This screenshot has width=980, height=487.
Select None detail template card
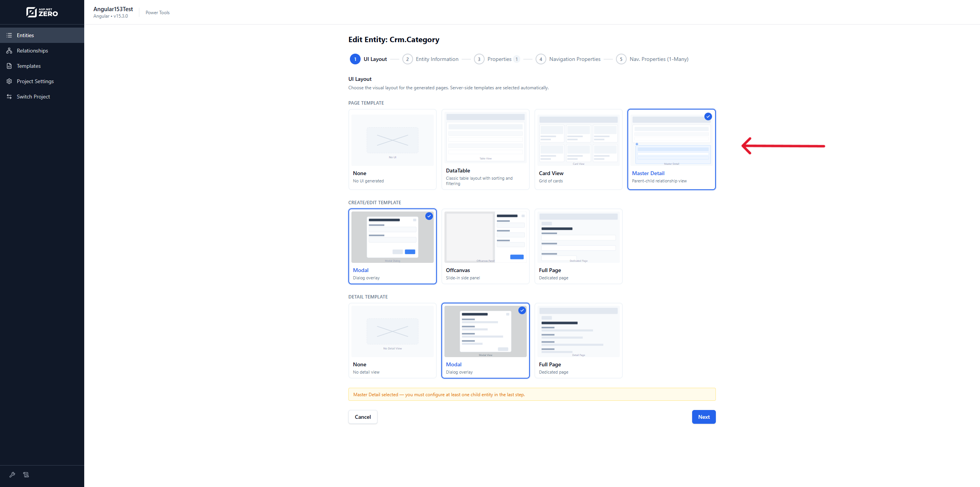[x=392, y=341]
